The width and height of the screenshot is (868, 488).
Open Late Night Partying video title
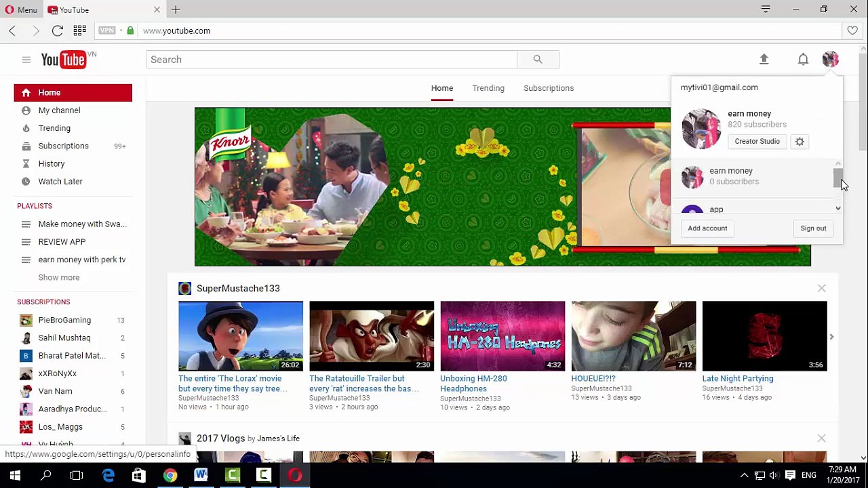pos(738,379)
